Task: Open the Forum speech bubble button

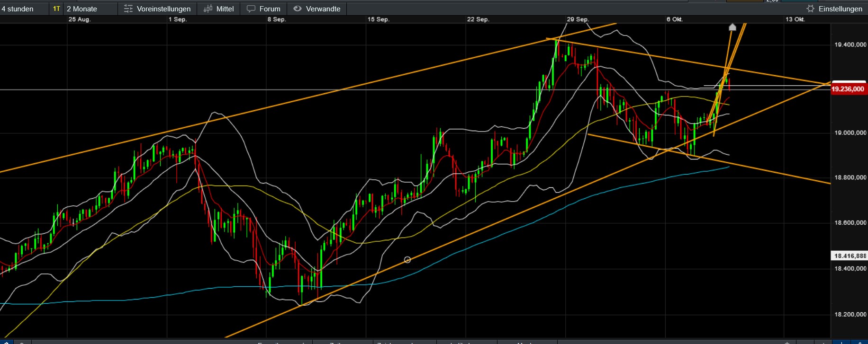Action: 263,9
